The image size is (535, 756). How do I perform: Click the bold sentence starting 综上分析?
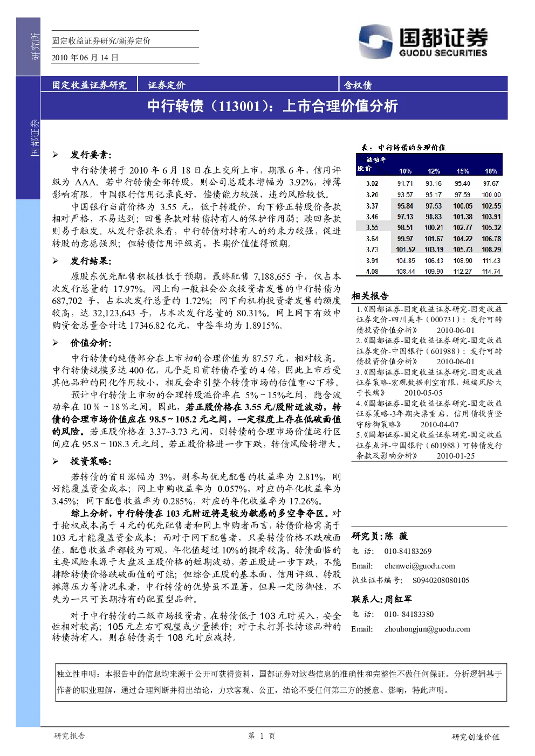(200, 514)
